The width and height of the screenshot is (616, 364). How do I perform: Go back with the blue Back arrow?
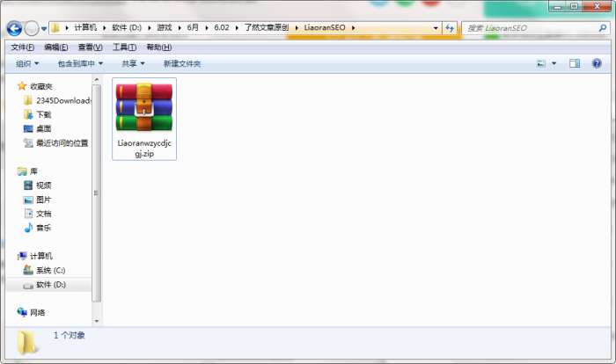point(15,28)
